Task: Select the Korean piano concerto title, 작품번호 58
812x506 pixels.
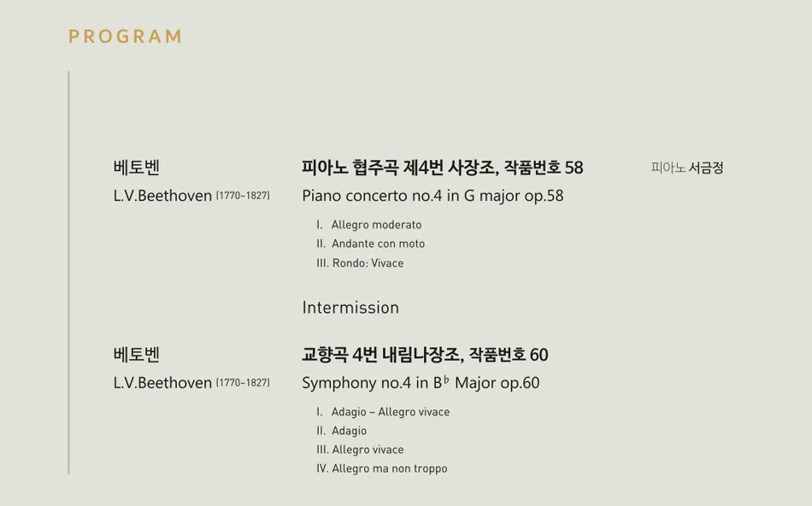Action: coord(442,168)
